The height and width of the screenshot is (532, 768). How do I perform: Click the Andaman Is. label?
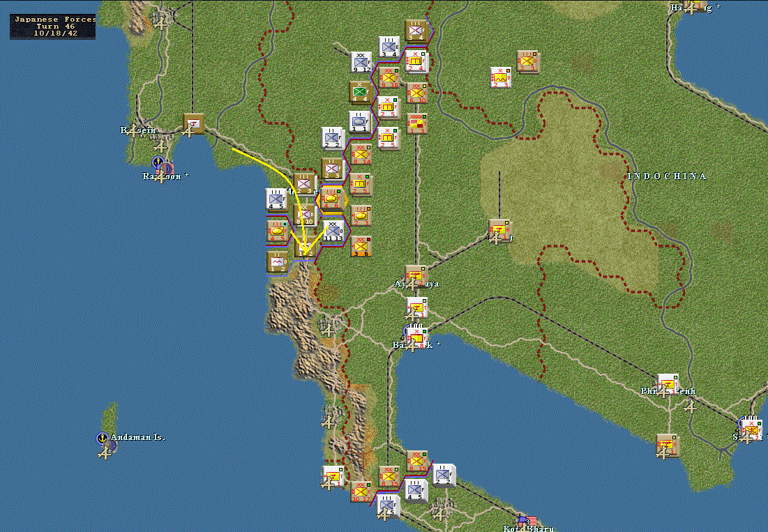tap(137, 437)
